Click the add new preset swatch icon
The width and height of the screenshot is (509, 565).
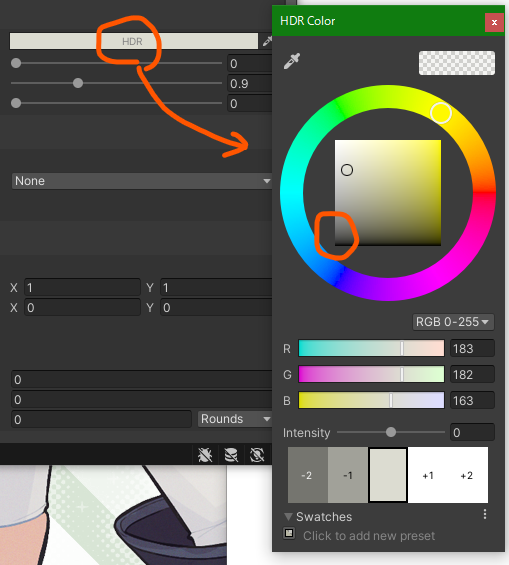[x=289, y=533]
